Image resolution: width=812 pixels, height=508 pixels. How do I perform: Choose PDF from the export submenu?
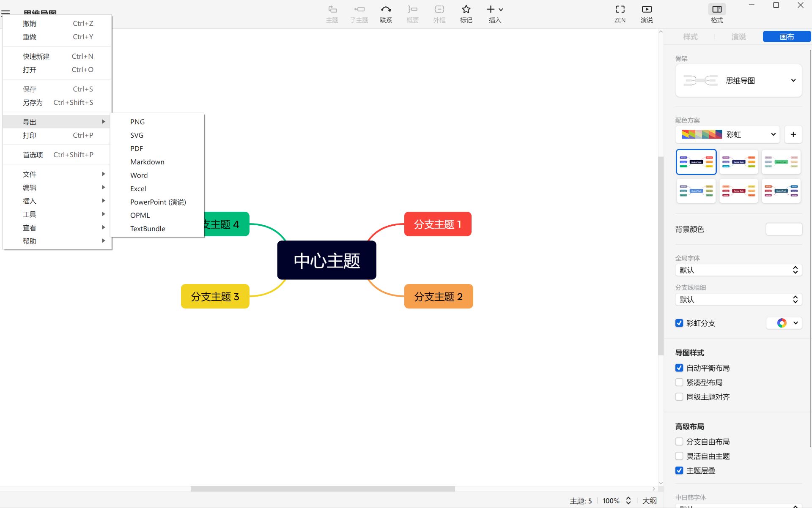137,148
